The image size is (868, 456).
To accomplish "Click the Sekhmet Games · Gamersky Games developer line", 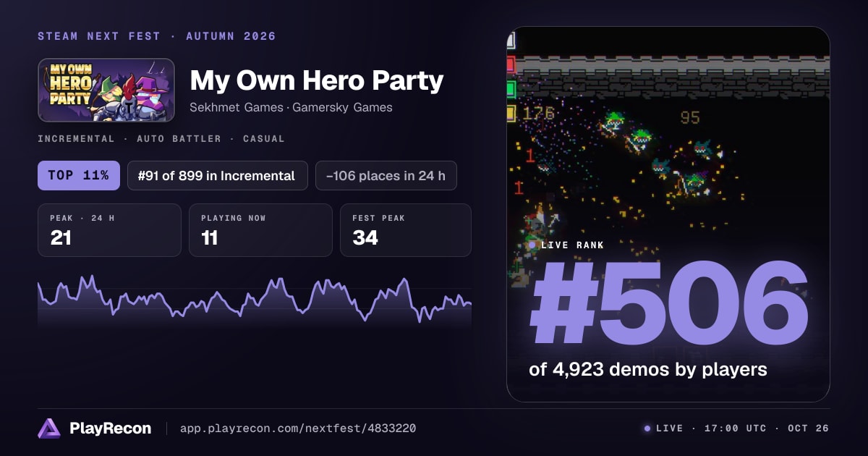I will (291, 107).
